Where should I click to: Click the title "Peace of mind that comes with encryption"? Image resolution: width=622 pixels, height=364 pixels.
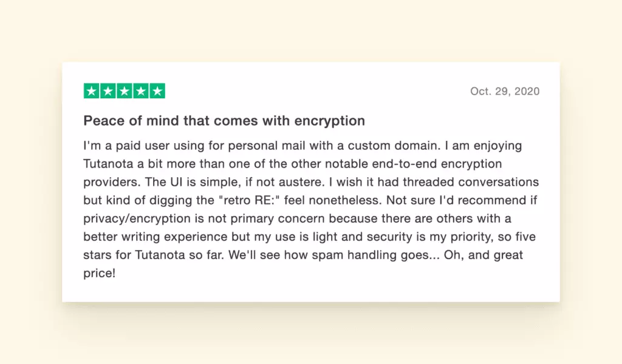pos(224,121)
